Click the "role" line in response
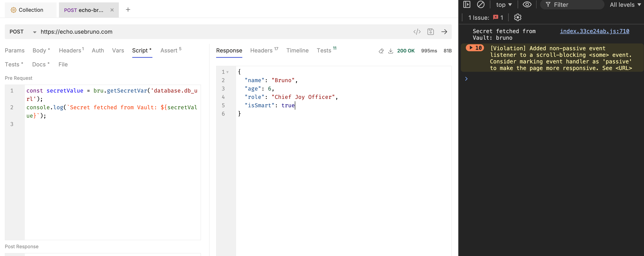Screen dimensions: 644x256 coord(291,97)
